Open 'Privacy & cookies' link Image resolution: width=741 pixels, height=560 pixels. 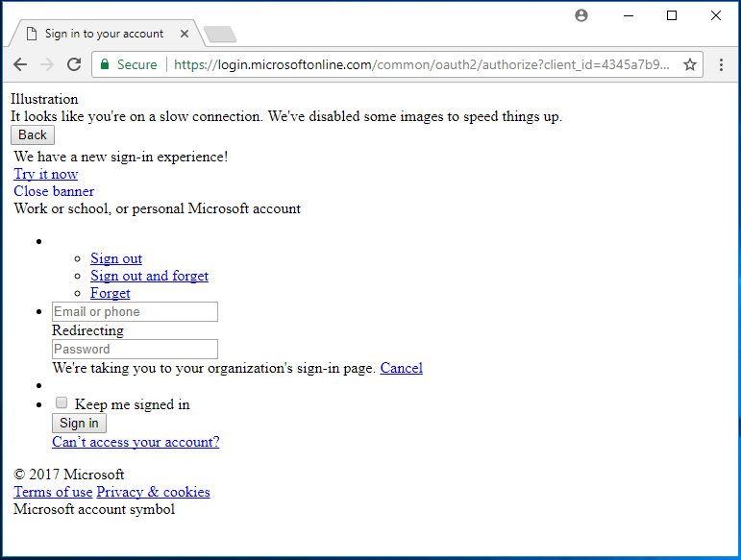(153, 492)
